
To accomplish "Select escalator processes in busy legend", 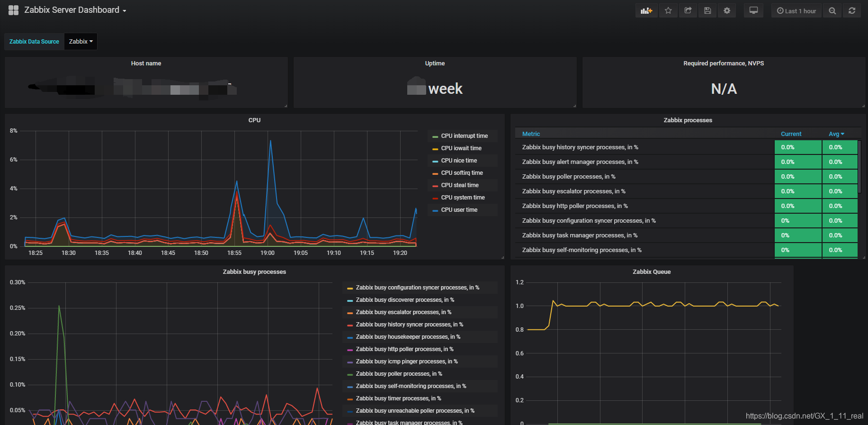I will (403, 312).
